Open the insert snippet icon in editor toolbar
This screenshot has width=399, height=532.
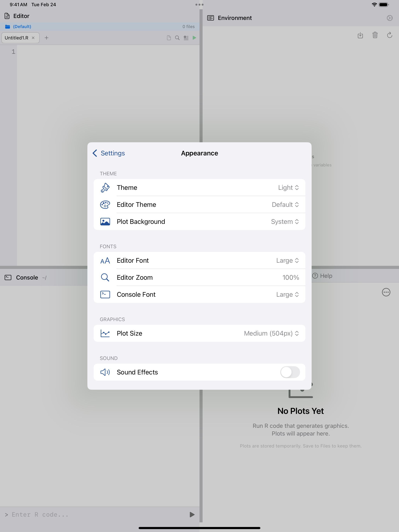point(186,38)
